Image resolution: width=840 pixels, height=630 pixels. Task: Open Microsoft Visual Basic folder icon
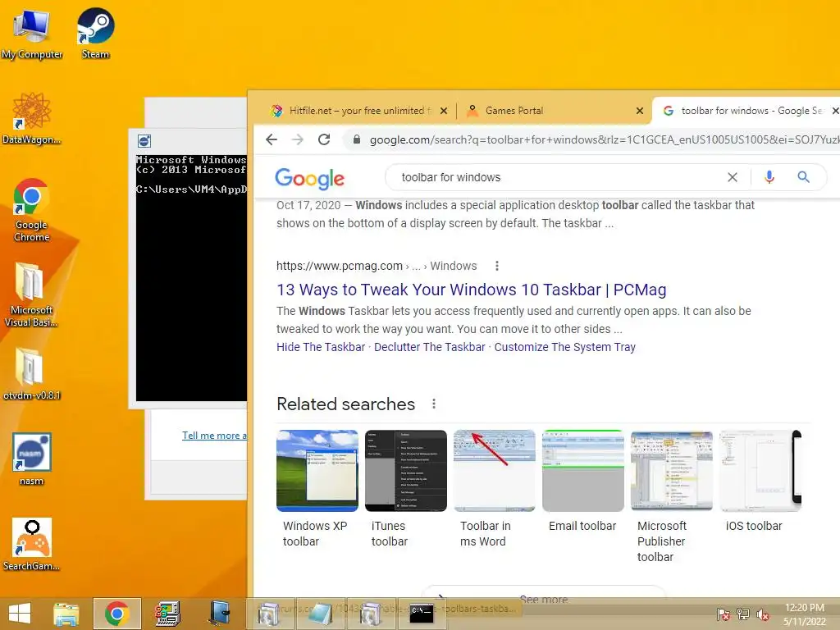coord(31,294)
